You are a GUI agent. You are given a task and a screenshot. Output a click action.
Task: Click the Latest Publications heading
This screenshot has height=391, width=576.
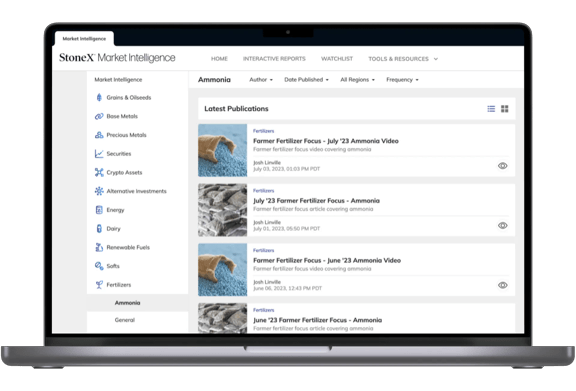coord(236,109)
